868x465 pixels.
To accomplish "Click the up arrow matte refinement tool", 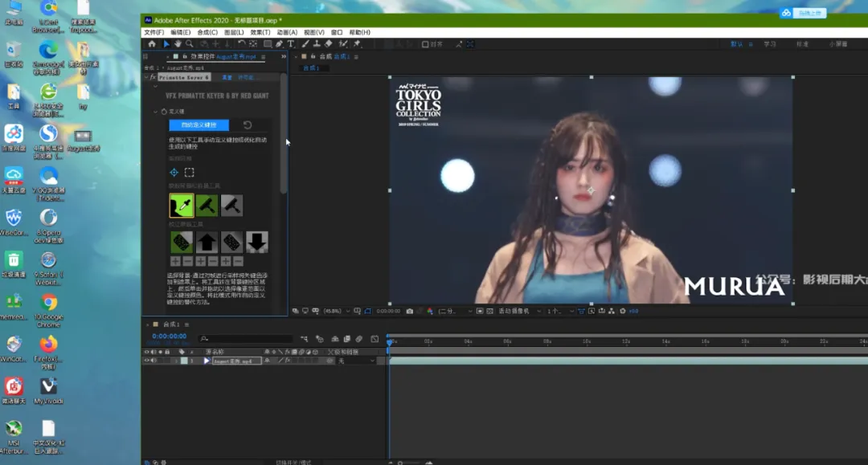I will tap(207, 243).
